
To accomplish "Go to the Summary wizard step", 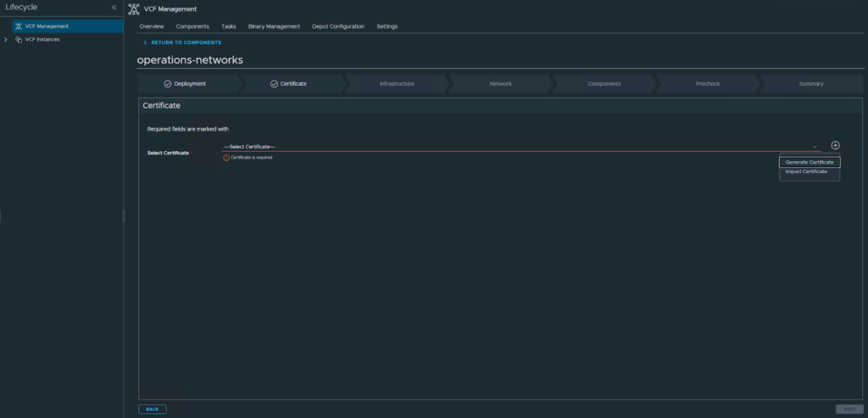I will pyautogui.click(x=811, y=84).
